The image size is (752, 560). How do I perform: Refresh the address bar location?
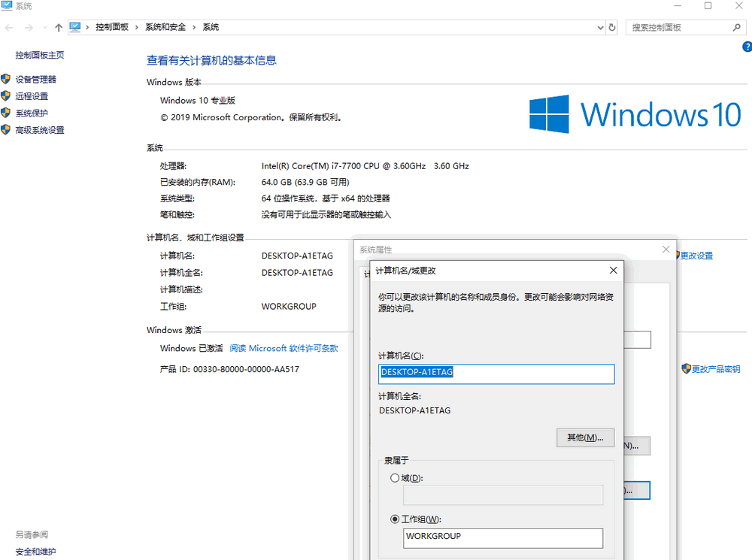coord(612,27)
